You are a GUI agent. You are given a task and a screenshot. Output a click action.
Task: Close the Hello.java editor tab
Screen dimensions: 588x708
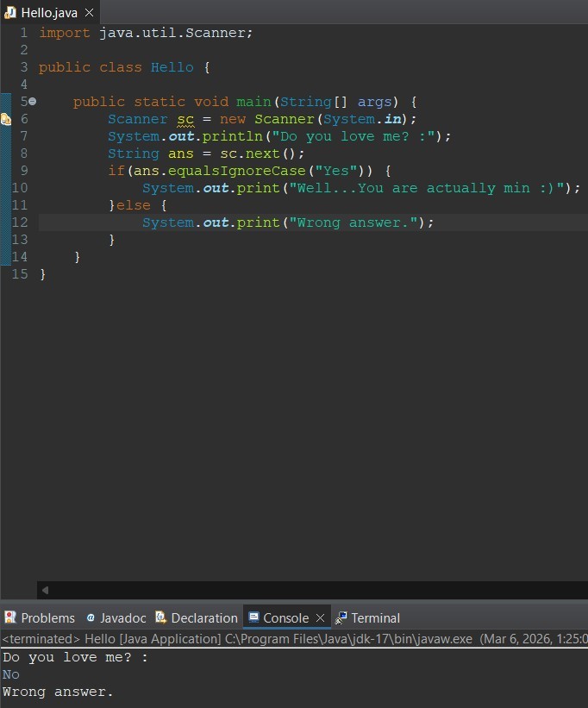89,13
